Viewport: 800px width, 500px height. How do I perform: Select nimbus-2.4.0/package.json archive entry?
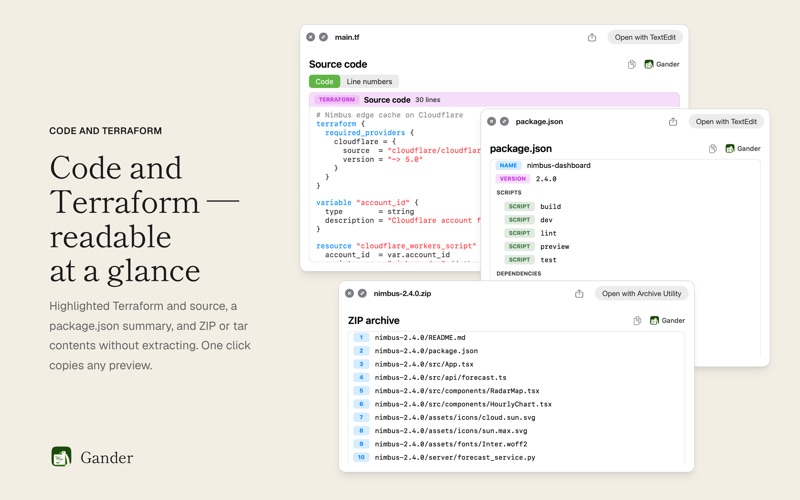[517, 351]
